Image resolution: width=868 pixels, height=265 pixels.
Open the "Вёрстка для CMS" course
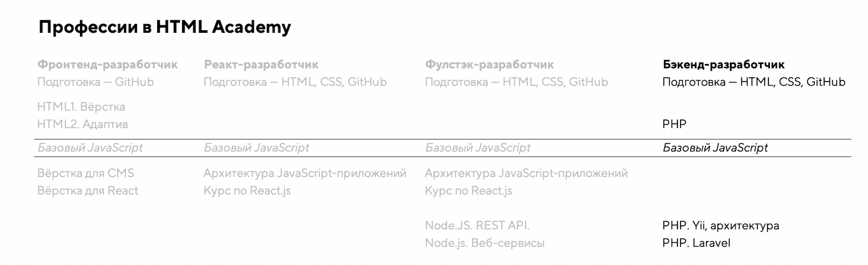tap(85, 173)
